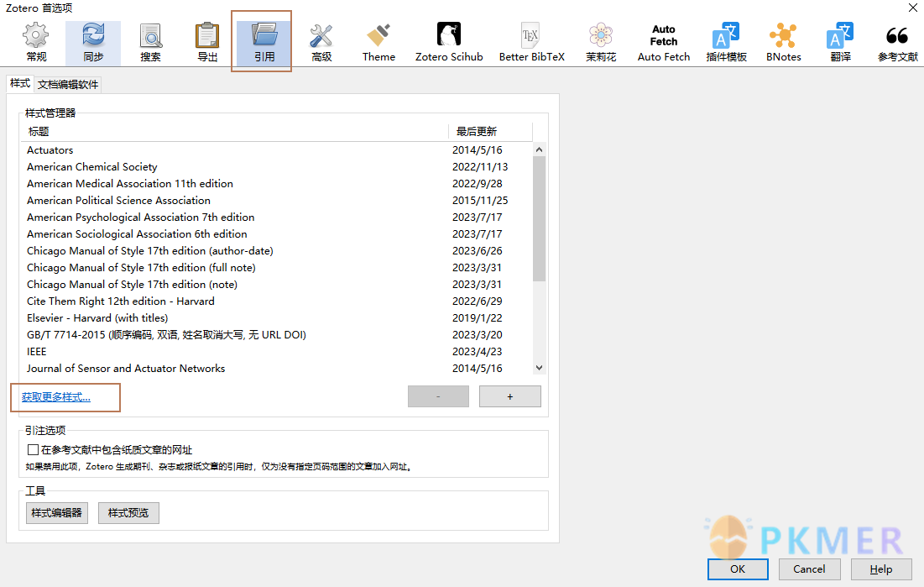
Task: Open the 茉莉花 Jasminum plugin pane
Action: point(601,43)
